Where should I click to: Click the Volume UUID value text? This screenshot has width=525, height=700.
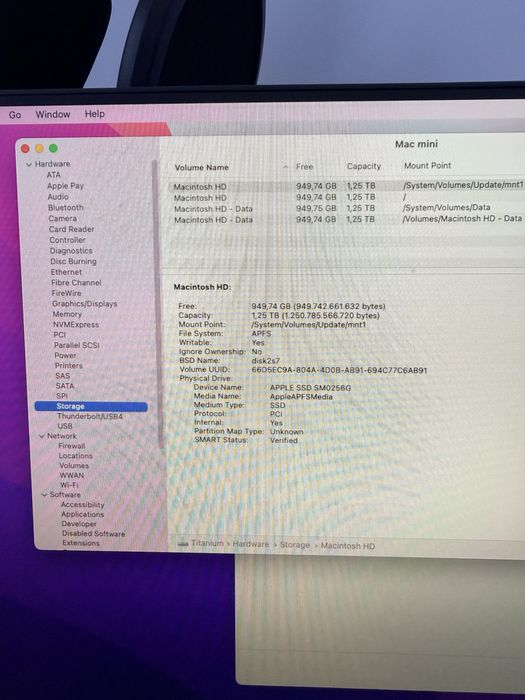(339, 370)
